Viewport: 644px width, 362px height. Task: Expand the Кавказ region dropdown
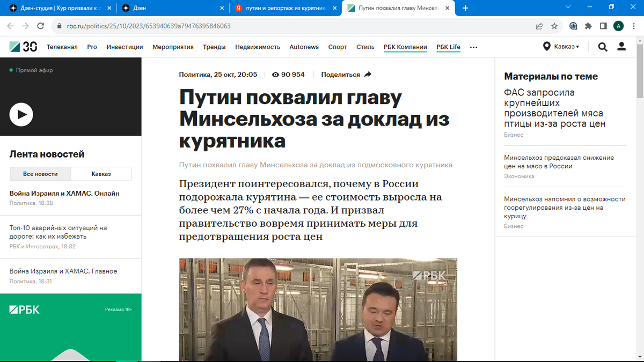[561, 47]
